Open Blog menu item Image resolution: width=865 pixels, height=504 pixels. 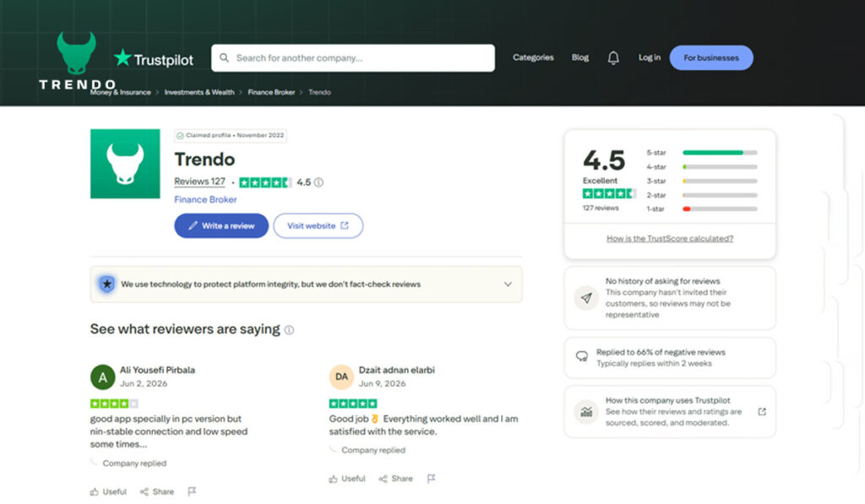point(579,57)
